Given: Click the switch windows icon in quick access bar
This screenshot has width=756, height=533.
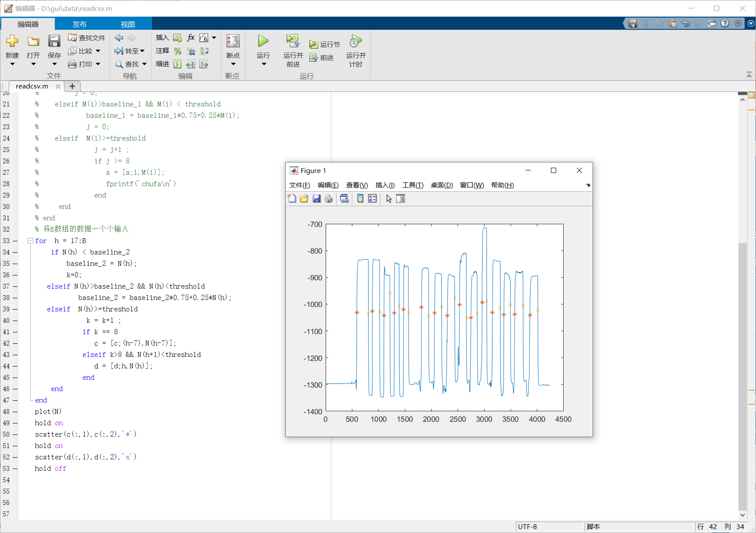Looking at the screenshot, I should click(x=712, y=24).
